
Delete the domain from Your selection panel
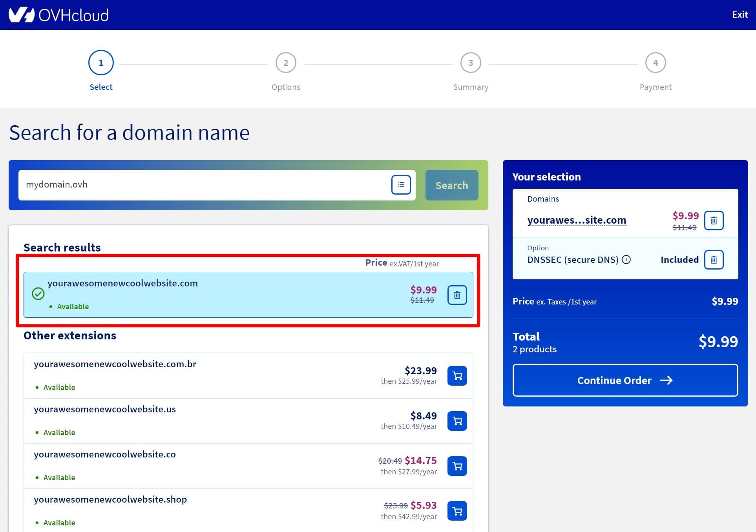pyautogui.click(x=714, y=220)
